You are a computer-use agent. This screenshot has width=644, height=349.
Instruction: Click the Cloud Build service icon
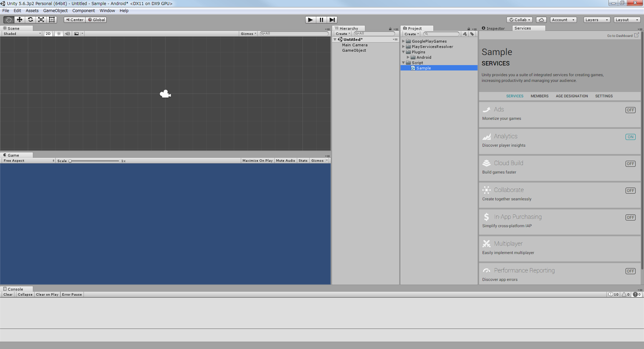click(487, 163)
